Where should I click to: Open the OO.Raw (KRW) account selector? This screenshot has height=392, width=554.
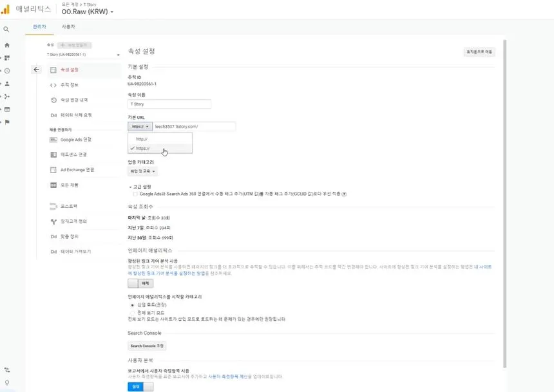point(88,12)
